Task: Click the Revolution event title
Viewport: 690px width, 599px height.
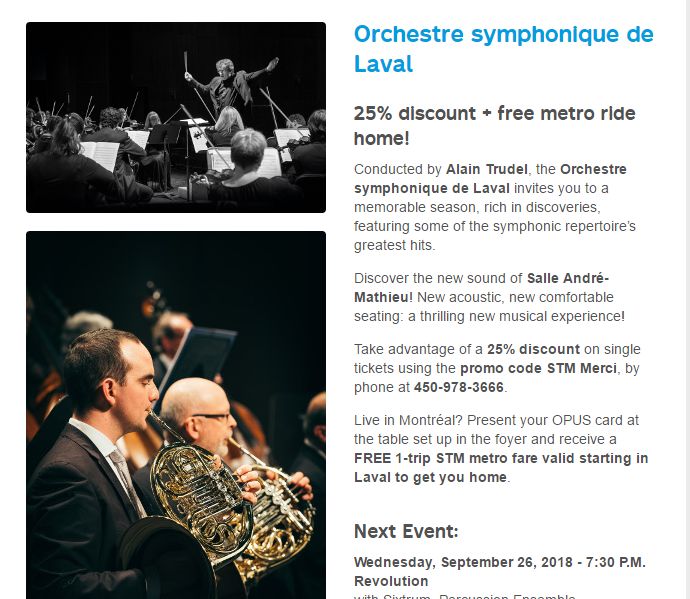Action: (x=391, y=581)
